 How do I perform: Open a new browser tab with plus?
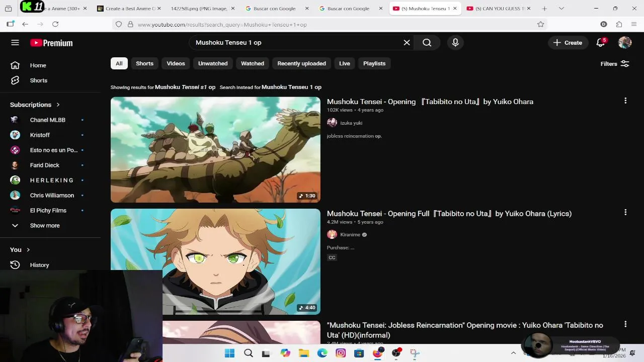544,9
